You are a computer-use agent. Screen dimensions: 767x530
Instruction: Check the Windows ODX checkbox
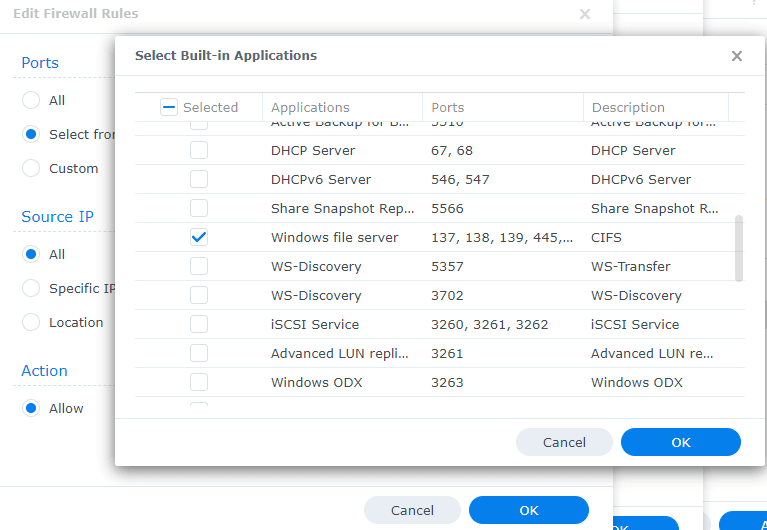[x=199, y=382]
